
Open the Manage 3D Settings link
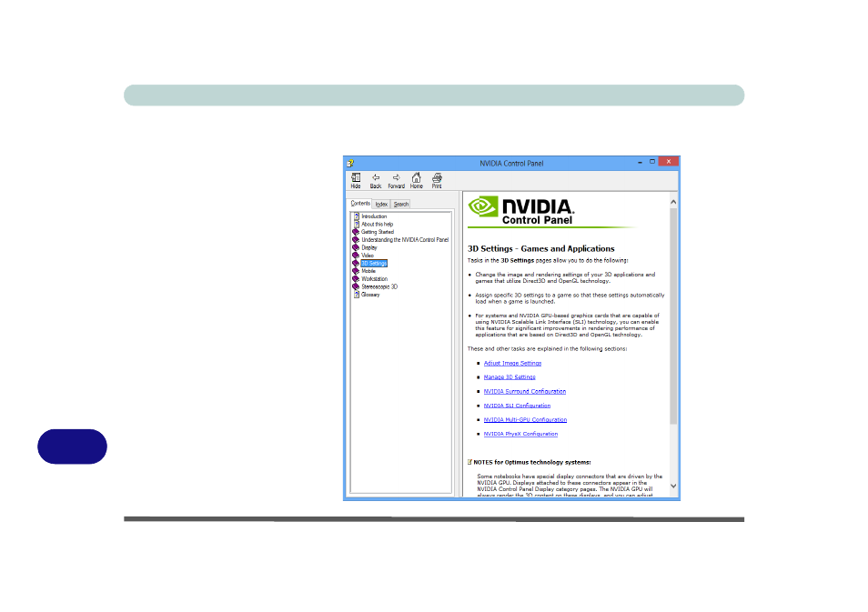coord(510,376)
